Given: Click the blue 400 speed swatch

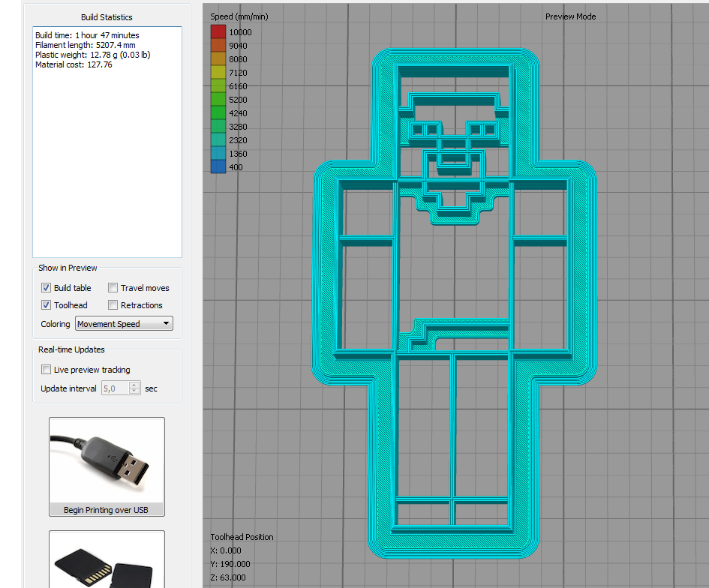Looking at the screenshot, I should (x=218, y=166).
